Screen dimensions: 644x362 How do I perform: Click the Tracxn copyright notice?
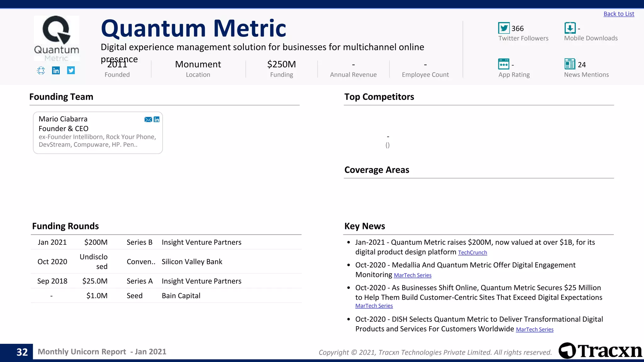(435, 353)
